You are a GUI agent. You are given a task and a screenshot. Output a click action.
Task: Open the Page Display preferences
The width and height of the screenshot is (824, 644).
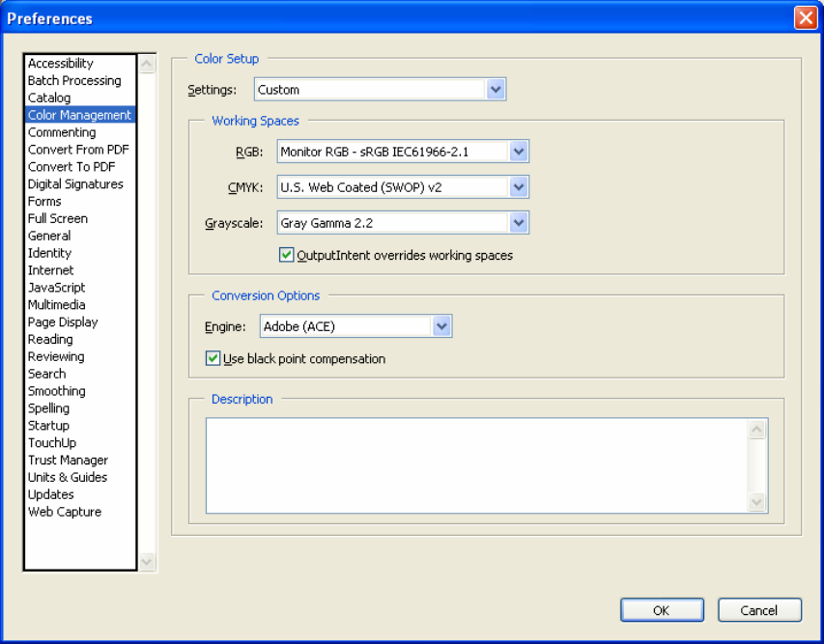[x=63, y=322]
